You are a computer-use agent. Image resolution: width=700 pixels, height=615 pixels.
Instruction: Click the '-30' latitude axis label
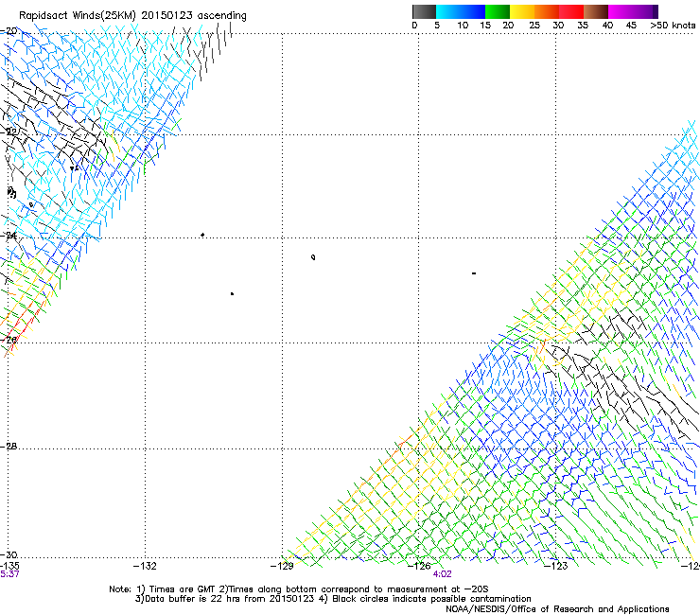coord(9,554)
